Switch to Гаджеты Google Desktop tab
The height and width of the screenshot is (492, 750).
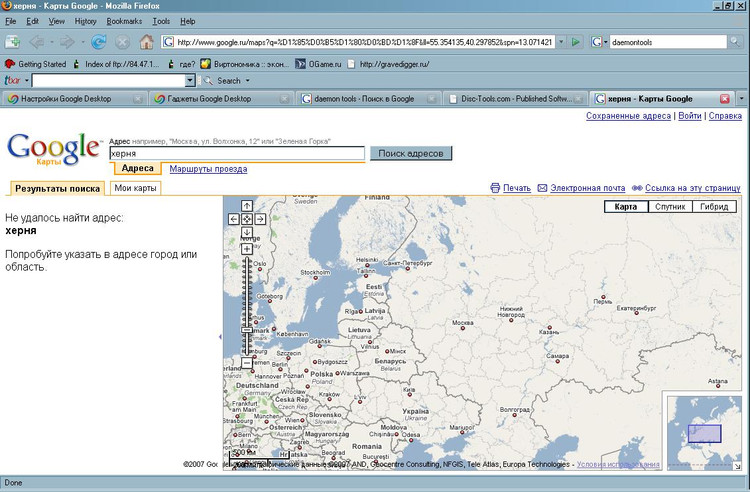221,99
